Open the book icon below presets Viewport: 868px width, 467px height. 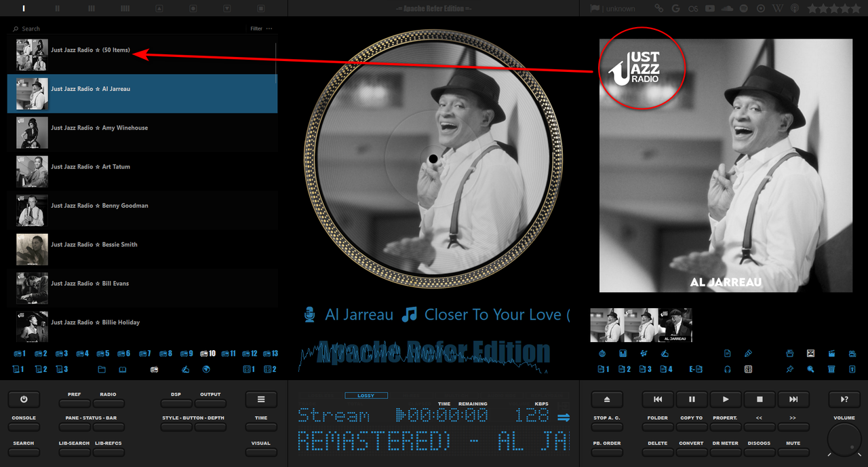[122, 369]
